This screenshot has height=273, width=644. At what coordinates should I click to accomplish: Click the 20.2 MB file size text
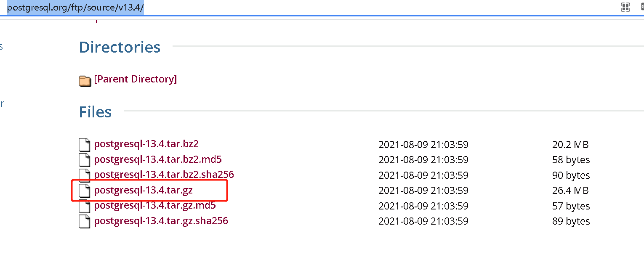(570, 145)
